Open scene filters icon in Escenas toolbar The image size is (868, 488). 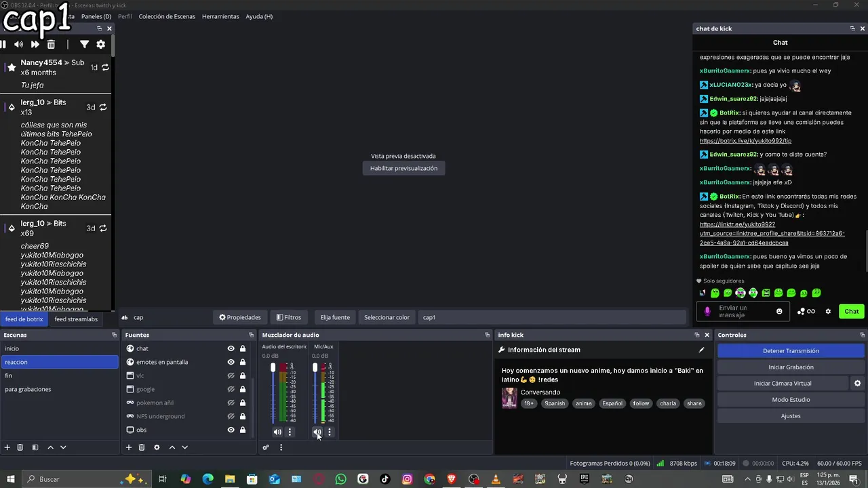(35, 447)
